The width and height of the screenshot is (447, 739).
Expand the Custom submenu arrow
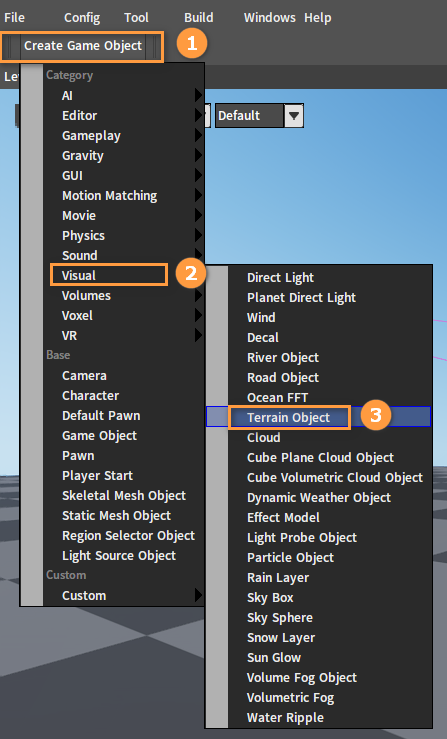coord(199,595)
